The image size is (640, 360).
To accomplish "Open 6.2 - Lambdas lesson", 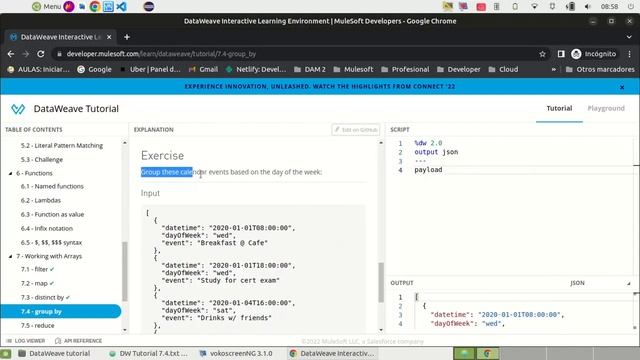I will coord(40,200).
